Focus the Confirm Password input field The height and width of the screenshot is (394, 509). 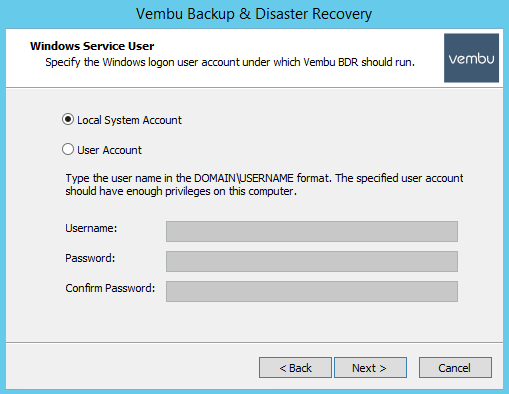coord(312,291)
